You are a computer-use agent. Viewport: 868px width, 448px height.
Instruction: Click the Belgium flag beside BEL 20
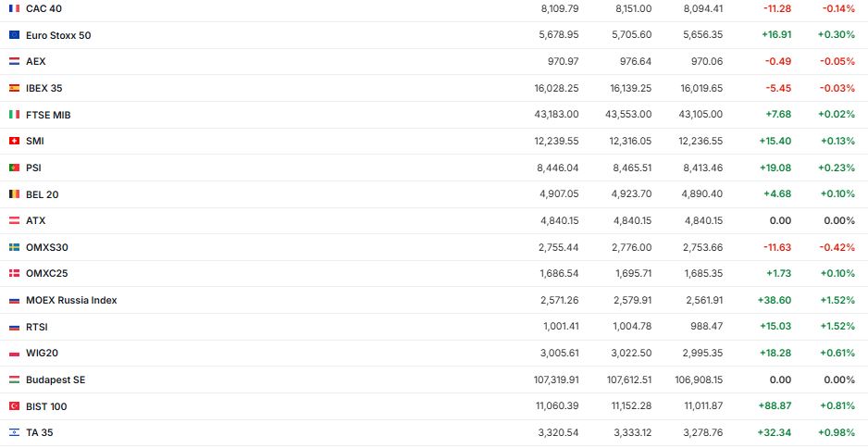pos(14,194)
